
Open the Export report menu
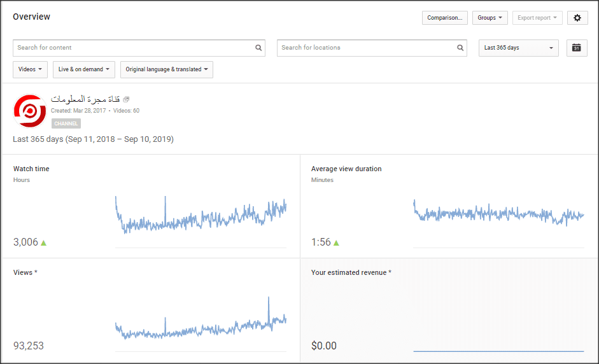537,18
